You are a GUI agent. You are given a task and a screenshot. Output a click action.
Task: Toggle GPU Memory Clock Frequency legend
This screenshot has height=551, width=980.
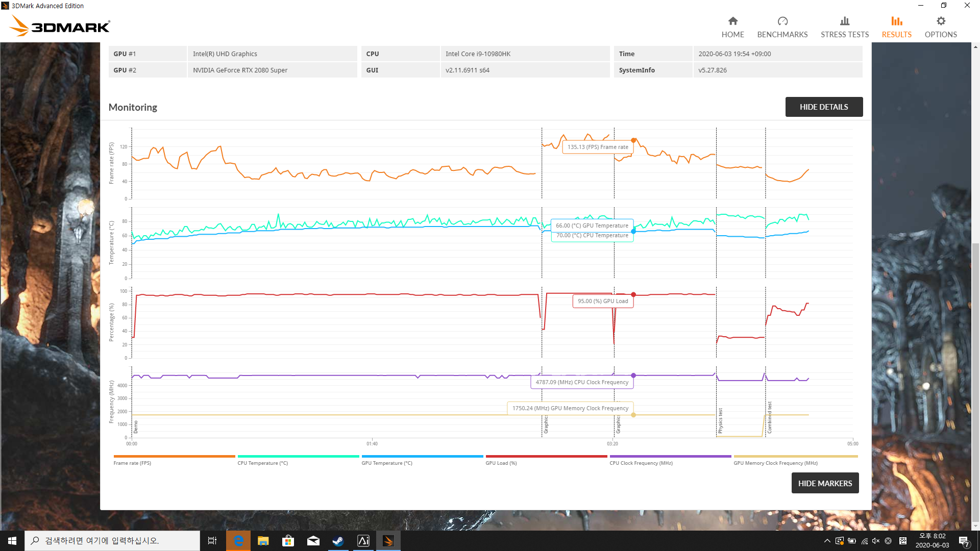775,463
